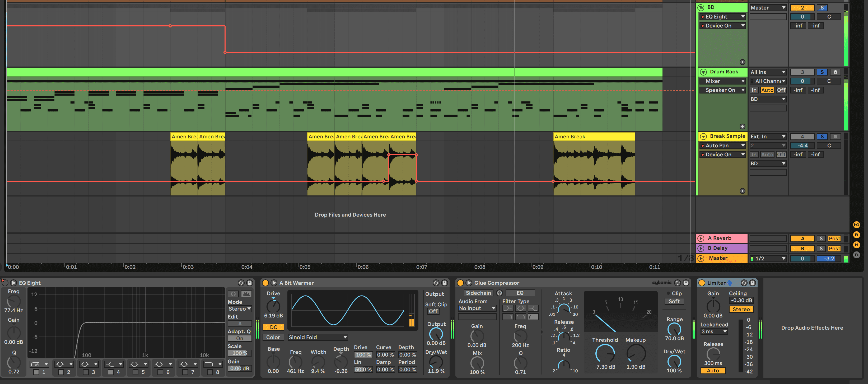Unfold the Drum Rack track
The width and height of the screenshot is (868, 384).
tap(703, 72)
